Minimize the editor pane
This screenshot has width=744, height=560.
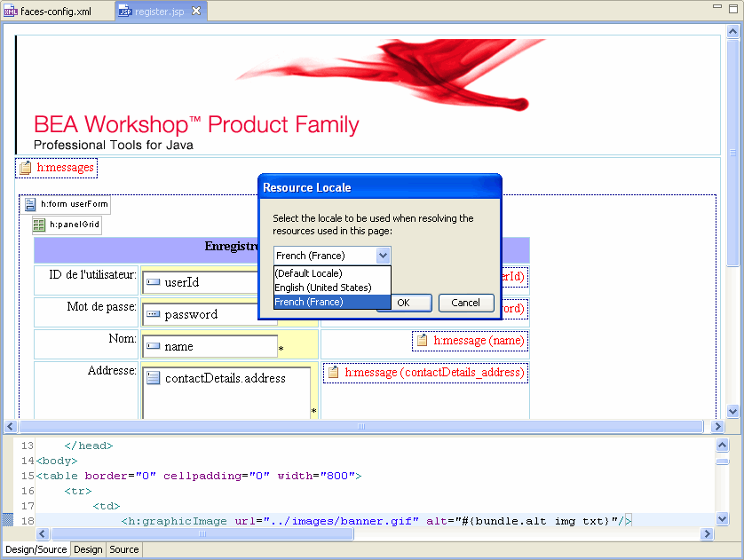(x=717, y=7)
